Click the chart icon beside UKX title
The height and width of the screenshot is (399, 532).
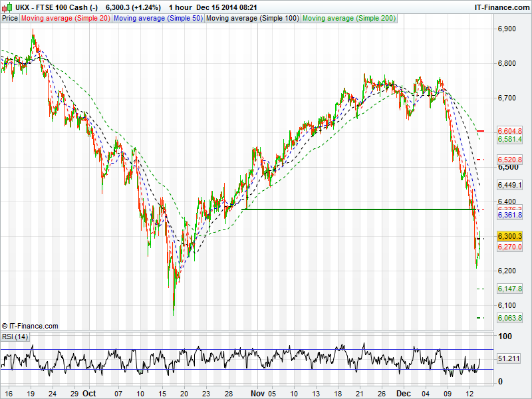6,7
